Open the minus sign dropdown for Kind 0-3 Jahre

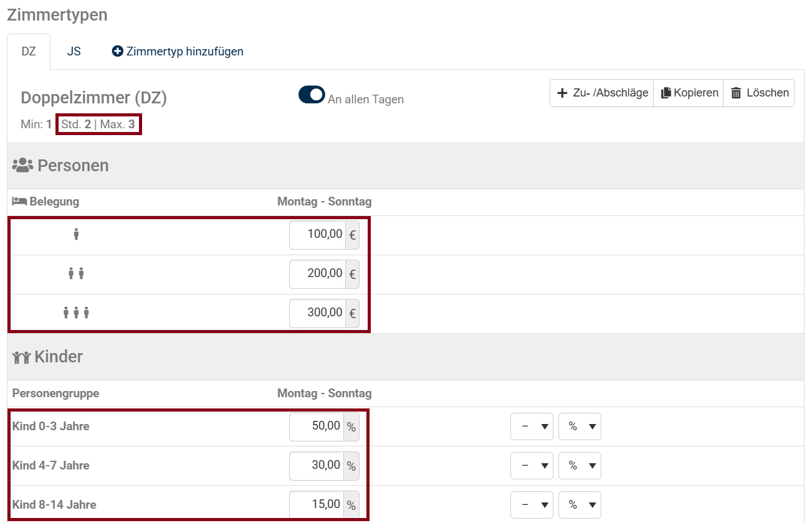tap(532, 426)
